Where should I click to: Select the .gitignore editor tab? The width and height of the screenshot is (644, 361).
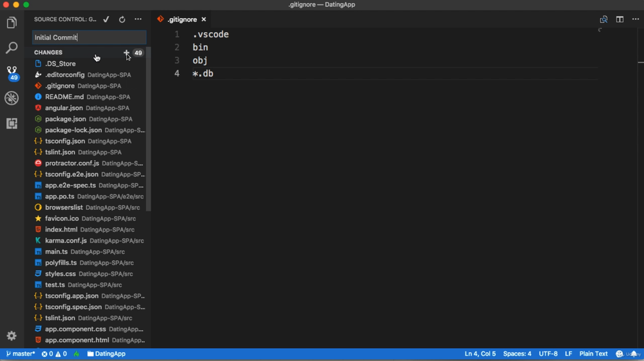182,19
